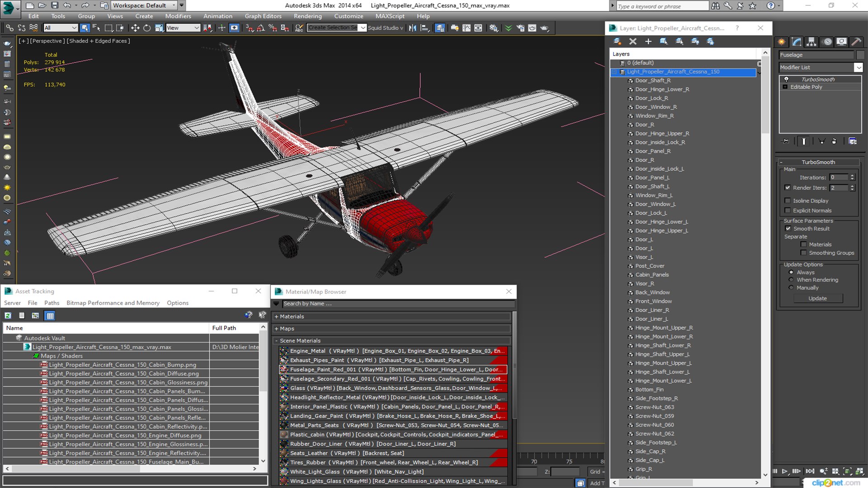This screenshot has height=488, width=868.
Task: Click Show End Result toggle icon
Action: pyautogui.click(x=804, y=141)
